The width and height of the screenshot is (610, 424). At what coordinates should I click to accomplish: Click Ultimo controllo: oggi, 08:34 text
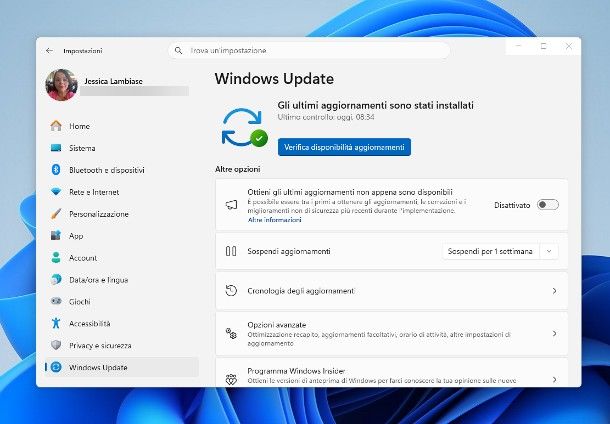pyautogui.click(x=326, y=117)
